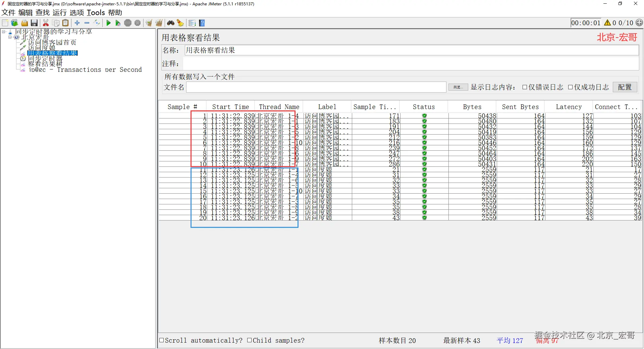
Task: Click the 配置 button
Action: [625, 87]
